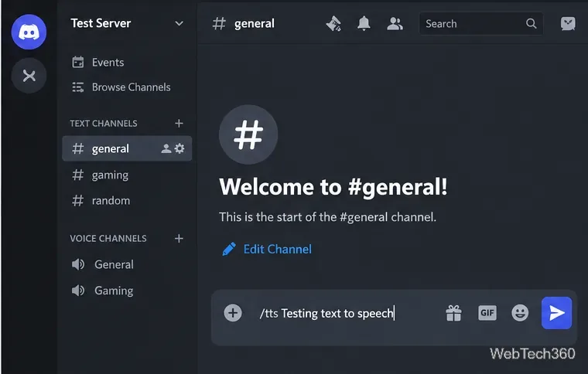
Task: Create invite for general channel
Action: pyautogui.click(x=166, y=148)
